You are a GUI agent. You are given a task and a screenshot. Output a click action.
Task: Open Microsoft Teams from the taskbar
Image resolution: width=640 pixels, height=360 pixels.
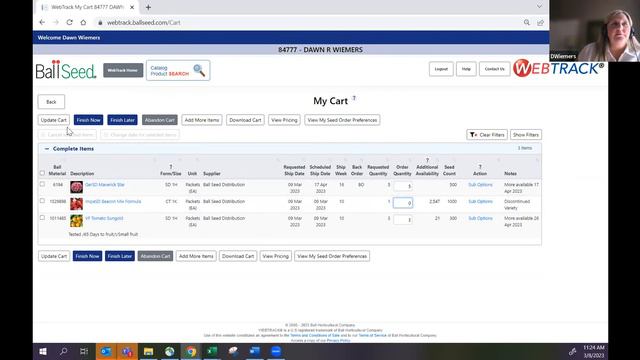pyautogui.click(x=127, y=351)
